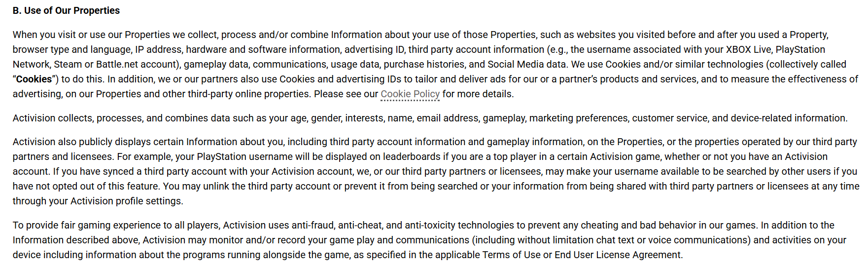Click the phrase "End User License Agreement"
Screen dimensions: 868x269
pos(618,255)
